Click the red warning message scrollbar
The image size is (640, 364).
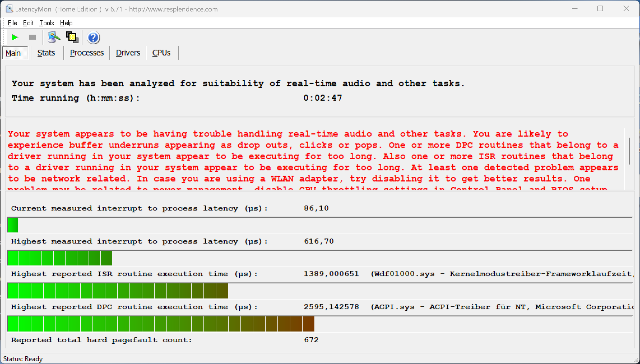(x=629, y=152)
